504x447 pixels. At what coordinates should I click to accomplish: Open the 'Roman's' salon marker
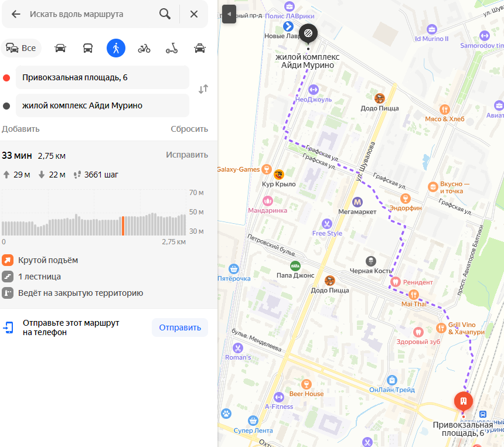click(237, 348)
